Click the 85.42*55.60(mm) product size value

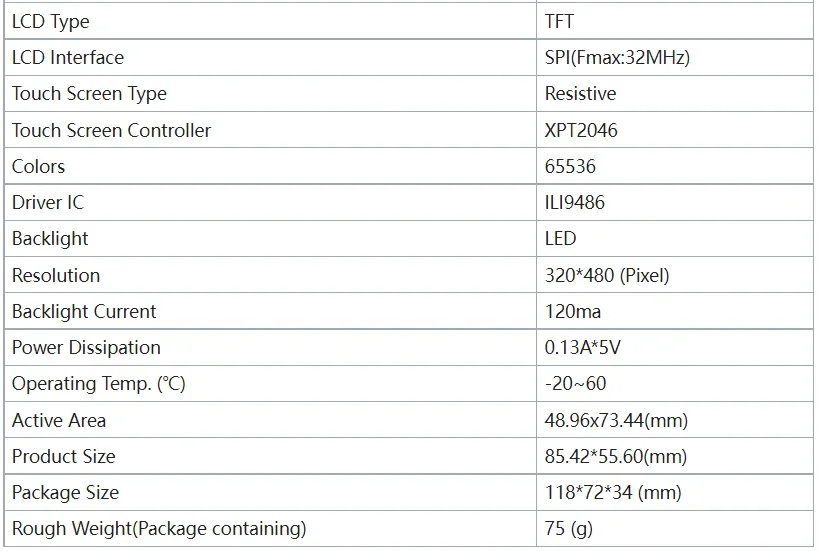(x=616, y=456)
